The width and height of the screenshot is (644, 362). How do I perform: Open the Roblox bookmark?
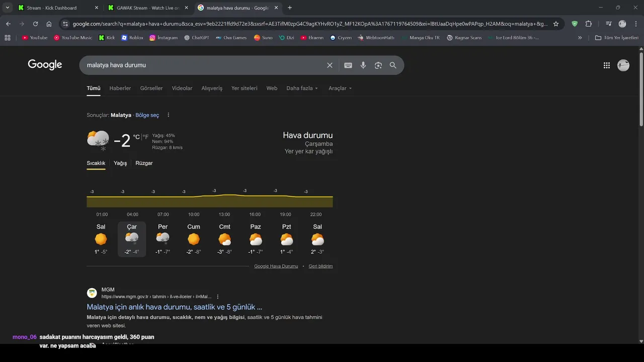click(132, 38)
